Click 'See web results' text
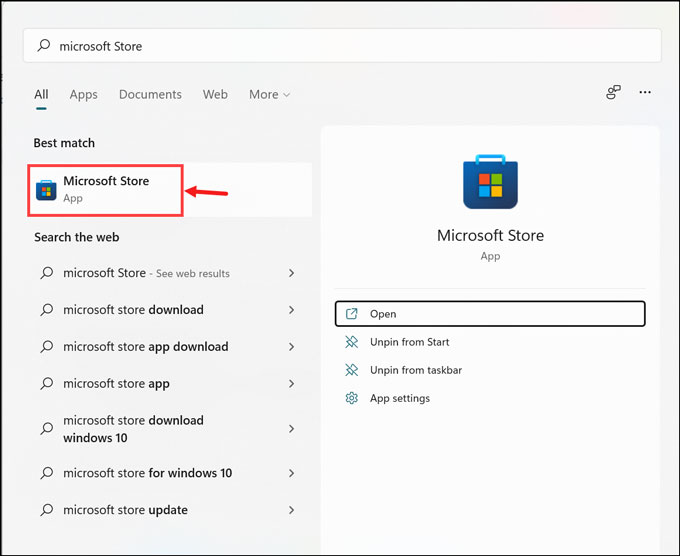 click(193, 273)
